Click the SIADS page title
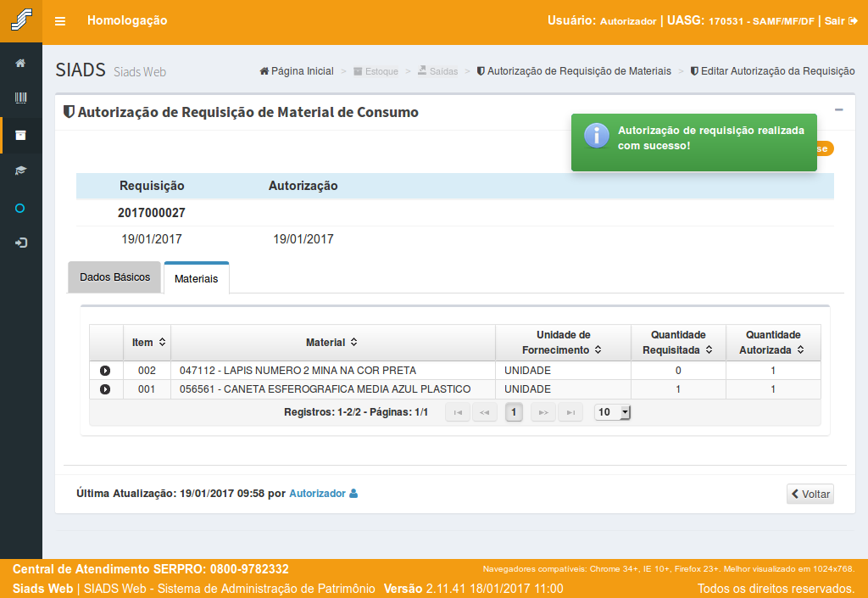The image size is (868, 598). (x=81, y=70)
